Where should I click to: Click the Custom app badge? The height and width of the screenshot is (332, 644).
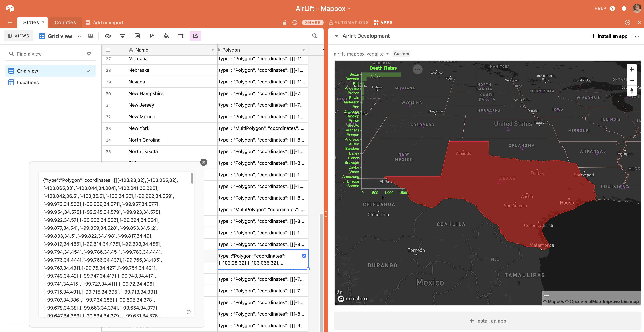pyautogui.click(x=401, y=54)
